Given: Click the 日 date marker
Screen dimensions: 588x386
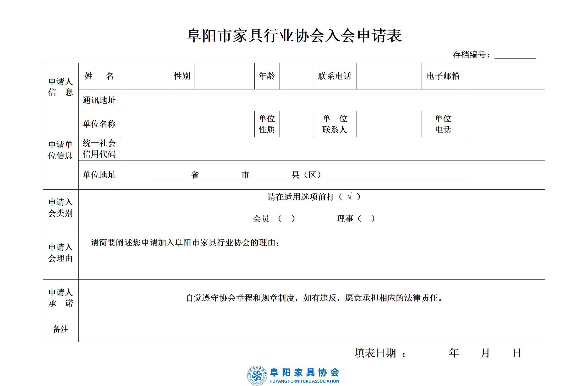Looking at the screenshot, I should (x=517, y=353).
